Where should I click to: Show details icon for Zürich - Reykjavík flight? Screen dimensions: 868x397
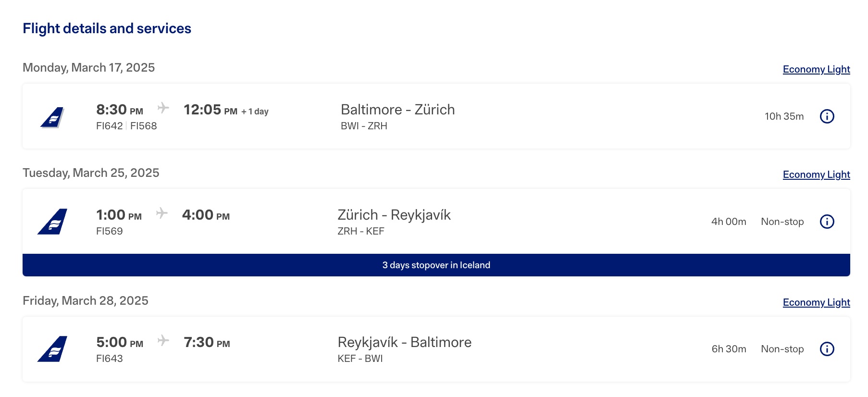(x=827, y=222)
